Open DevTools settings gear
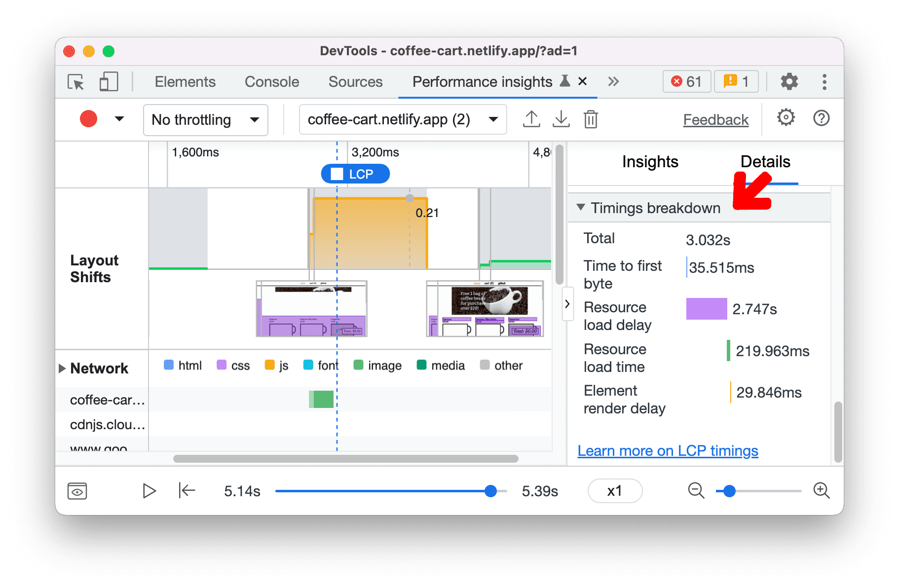Viewport: 899px width, 588px height. click(x=789, y=81)
